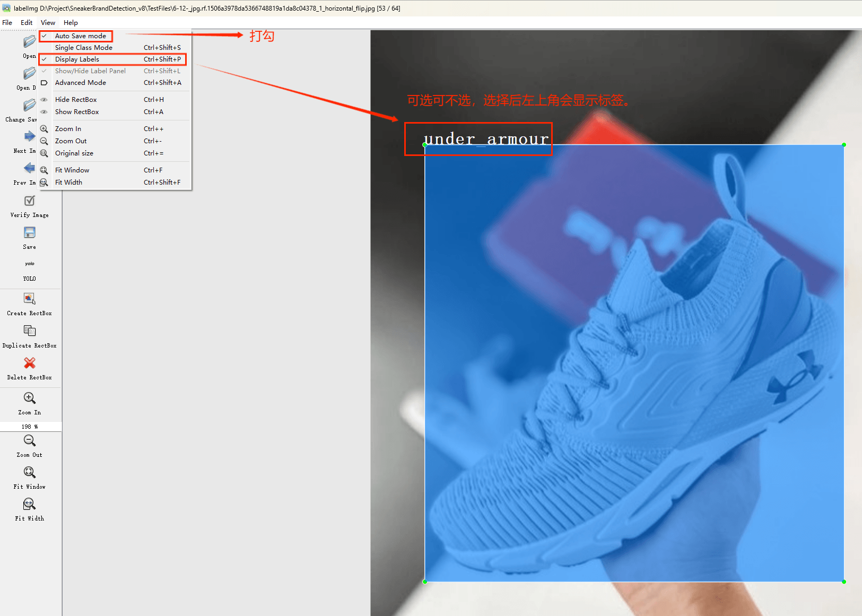Toggle Auto Save mode in the View menu
The image size is (862, 616).
pyautogui.click(x=115, y=36)
